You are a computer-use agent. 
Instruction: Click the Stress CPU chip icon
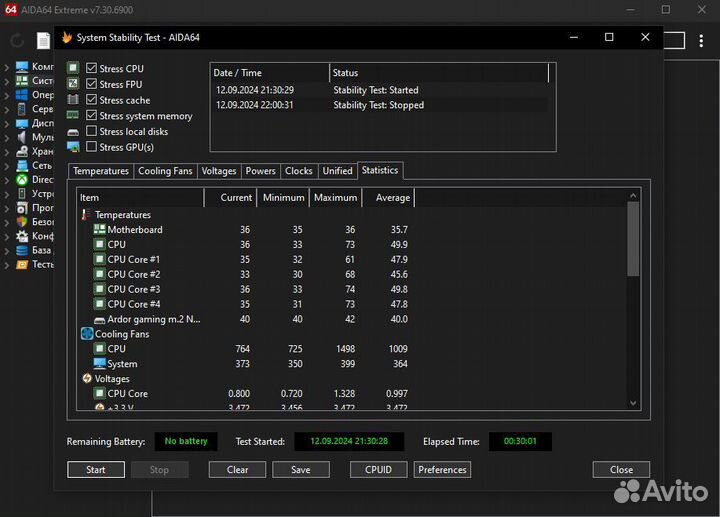click(x=73, y=68)
